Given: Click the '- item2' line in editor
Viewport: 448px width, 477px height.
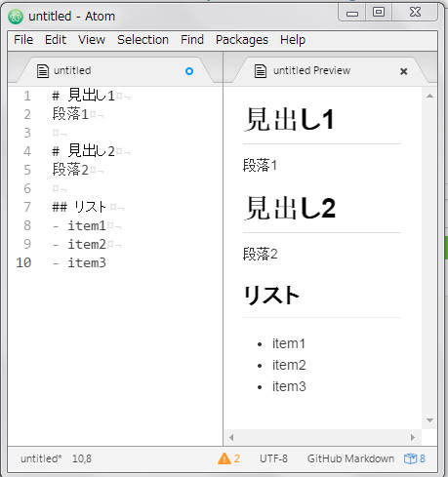Looking at the screenshot, I should (79, 244).
